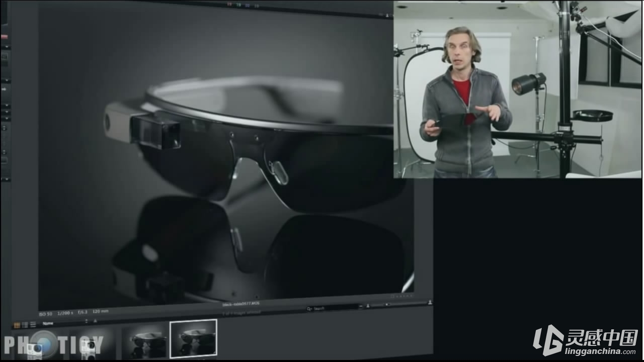Toggle sort direction arrow beside Name
The image size is (644, 362).
pos(95,321)
